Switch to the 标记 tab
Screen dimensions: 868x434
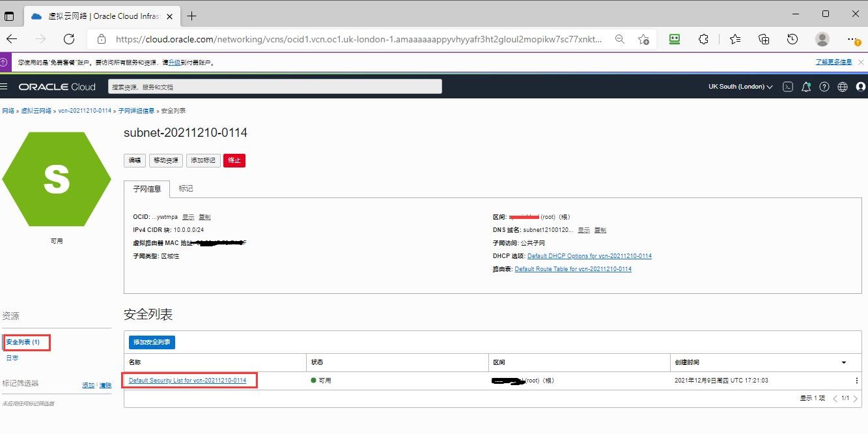pyautogui.click(x=186, y=189)
